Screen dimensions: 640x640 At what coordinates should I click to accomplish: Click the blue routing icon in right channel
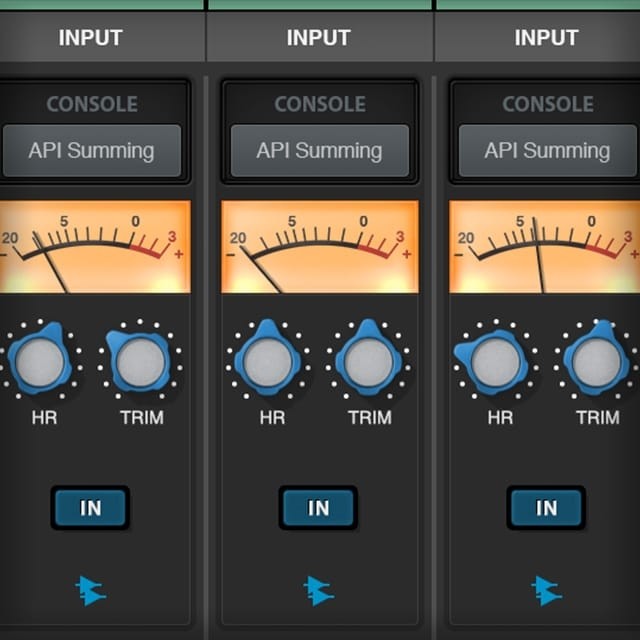(546, 590)
